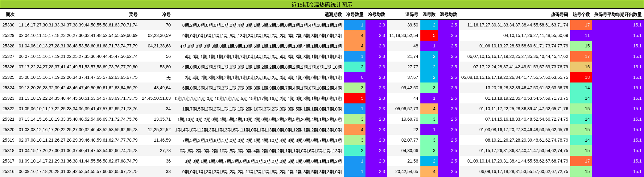Click period cell 25323

(x=8, y=98)
